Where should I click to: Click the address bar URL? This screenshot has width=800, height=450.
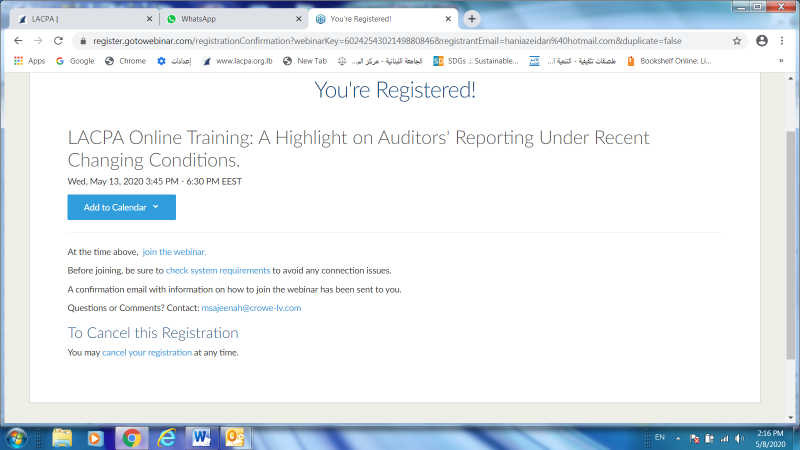pyautogui.click(x=387, y=41)
